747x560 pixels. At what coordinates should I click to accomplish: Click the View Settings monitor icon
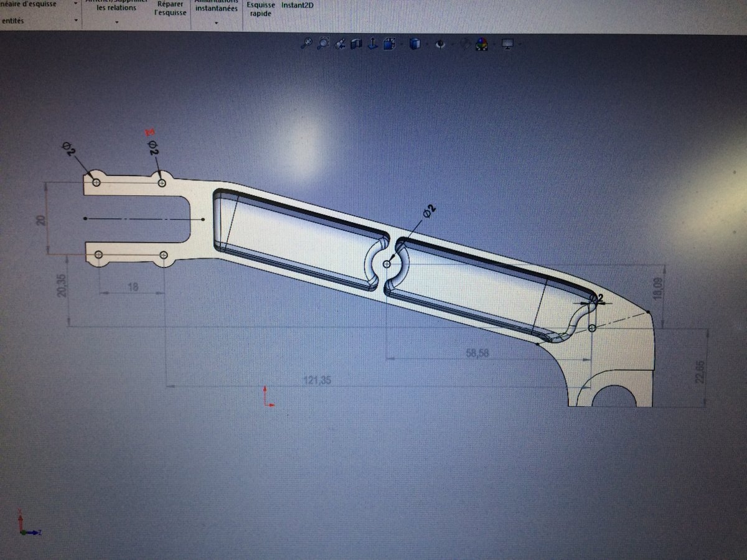point(507,44)
